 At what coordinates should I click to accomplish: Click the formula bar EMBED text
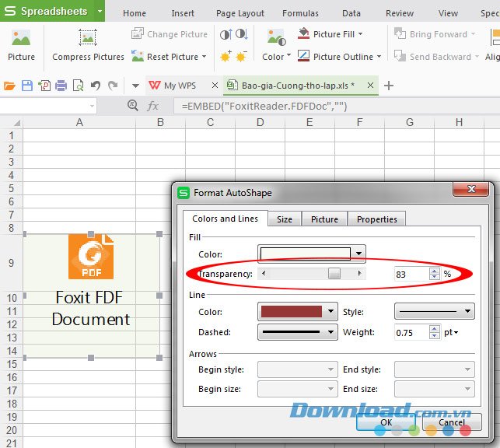click(264, 106)
